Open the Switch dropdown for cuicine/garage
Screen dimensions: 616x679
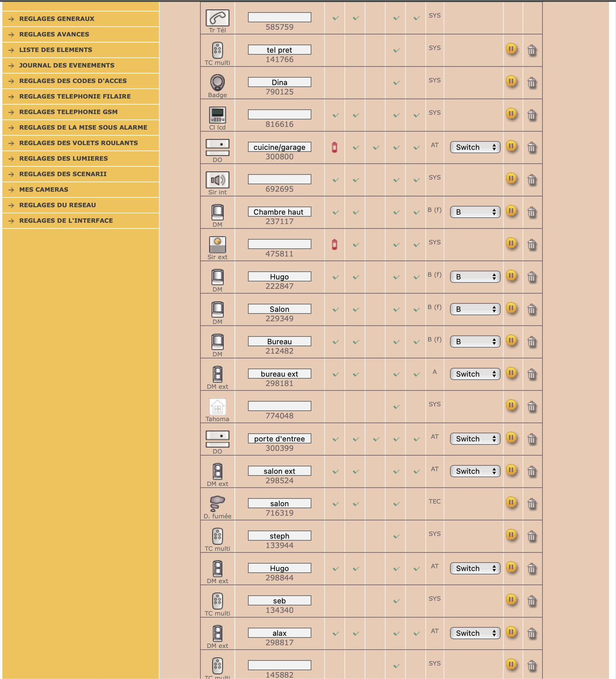(x=475, y=147)
